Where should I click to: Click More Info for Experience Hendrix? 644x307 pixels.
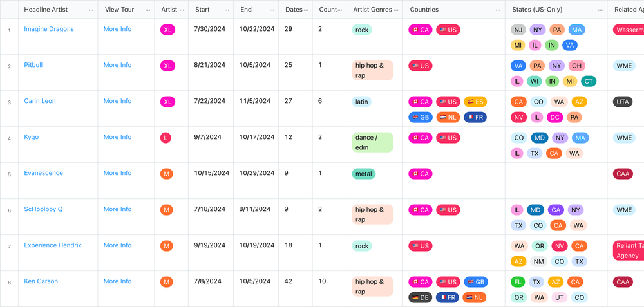point(117,245)
